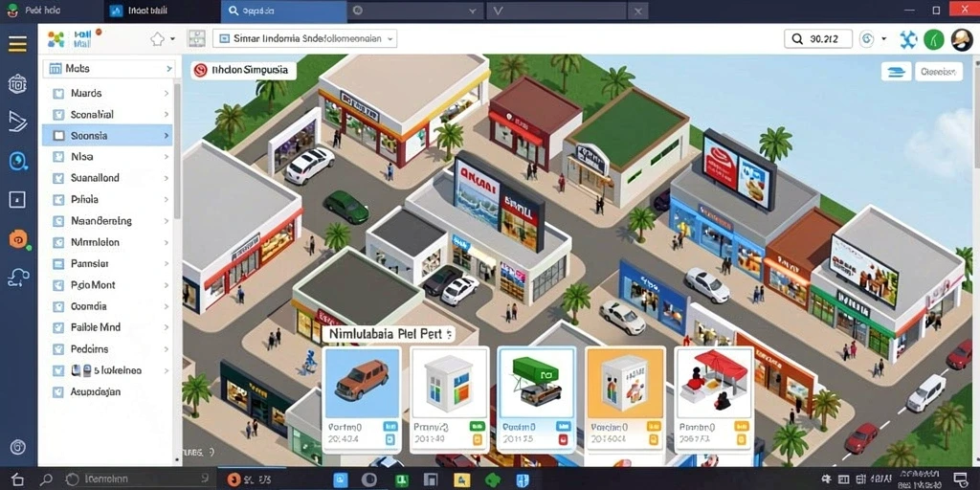980x490 pixels.
Task: Click the circular refresh icon beside search box
Action: pyautogui.click(x=867, y=38)
